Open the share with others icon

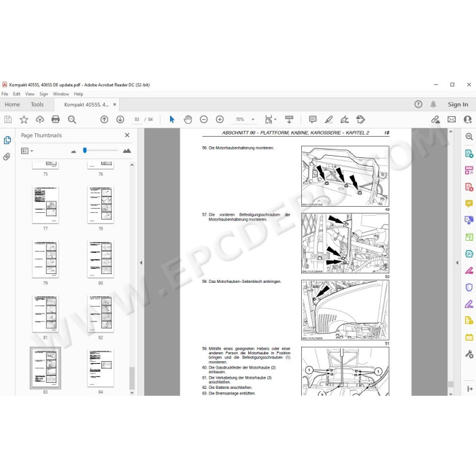[468, 120]
